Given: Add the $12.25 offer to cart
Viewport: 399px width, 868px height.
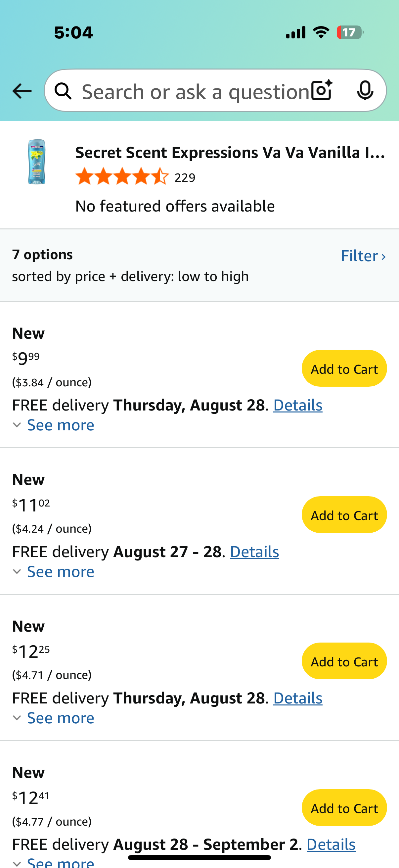Looking at the screenshot, I should (344, 661).
